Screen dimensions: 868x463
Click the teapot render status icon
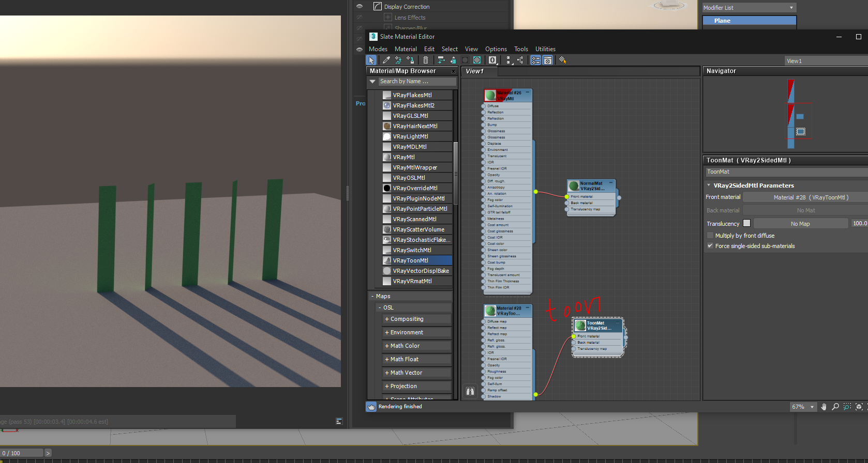pyautogui.click(x=371, y=407)
